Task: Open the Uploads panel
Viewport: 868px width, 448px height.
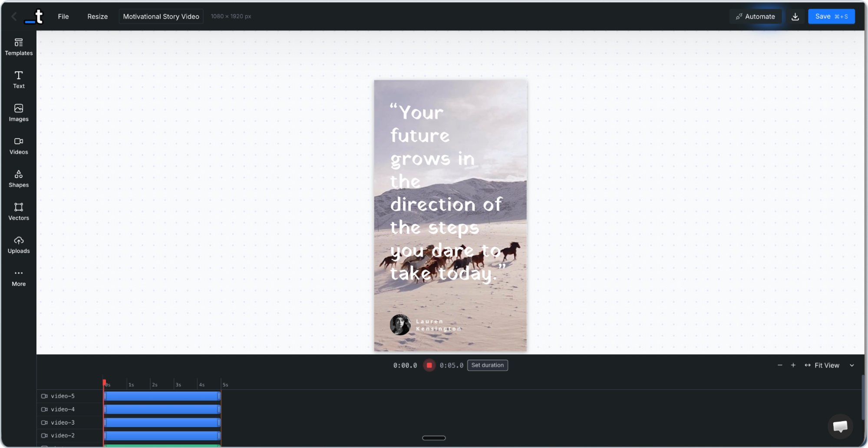Action: [19, 245]
